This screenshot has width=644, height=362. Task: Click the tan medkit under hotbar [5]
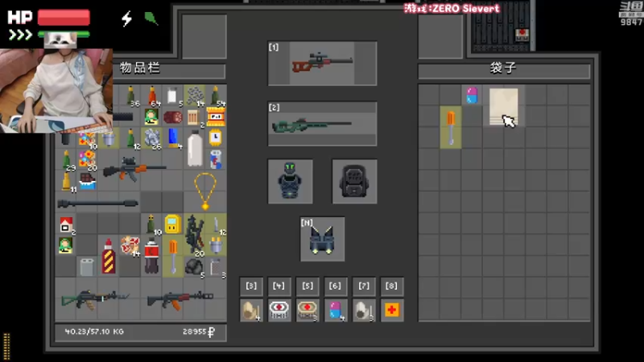click(308, 311)
